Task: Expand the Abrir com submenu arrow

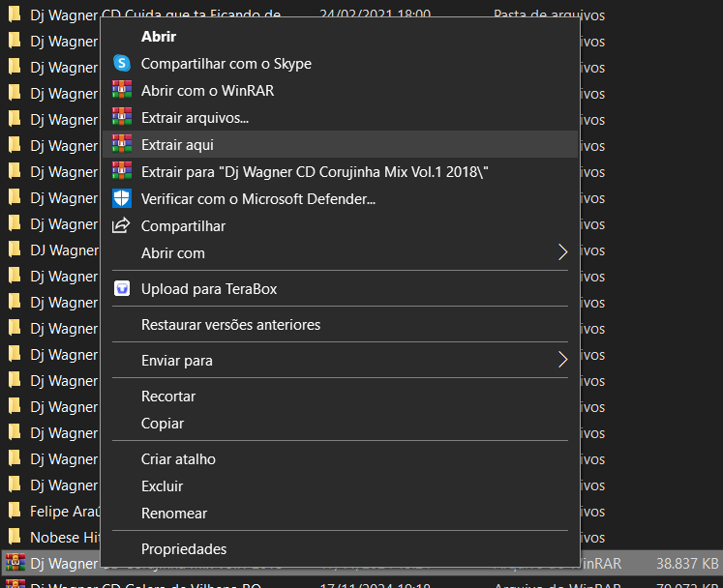Action: pyautogui.click(x=562, y=253)
